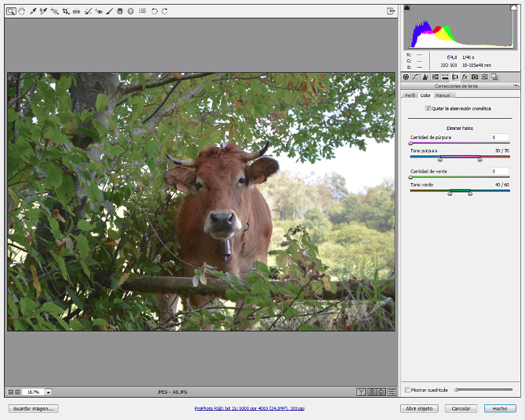Toggle shadow clipping warning in histogram
525x420 pixels.
(x=407, y=8)
